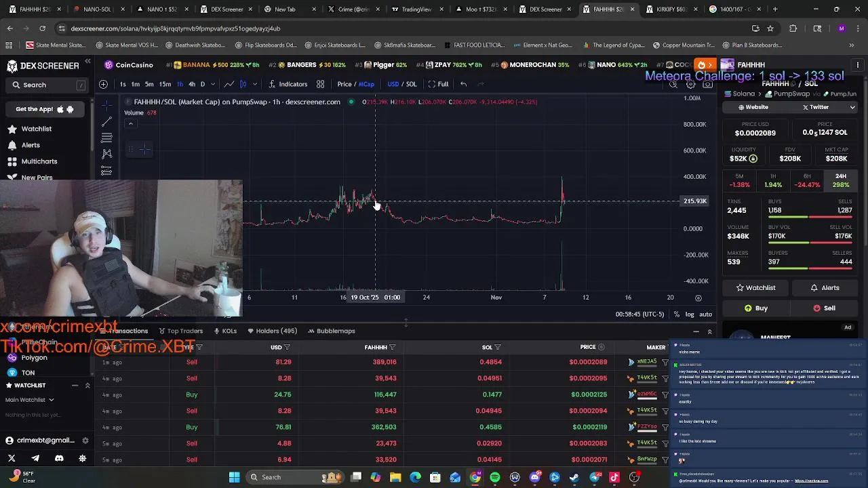Toggle log scale on chart

(x=690, y=314)
